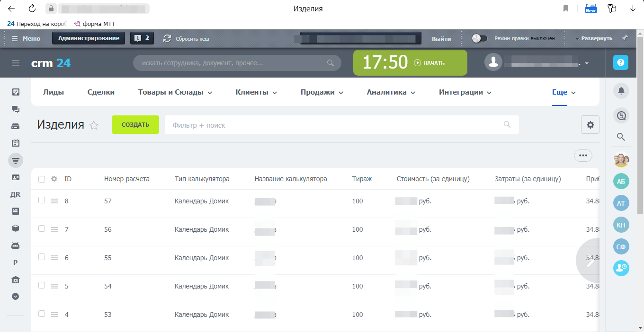The height and width of the screenshot is (332, 644).
Task: Open the help question mark icon
Action: coord(621,62)
